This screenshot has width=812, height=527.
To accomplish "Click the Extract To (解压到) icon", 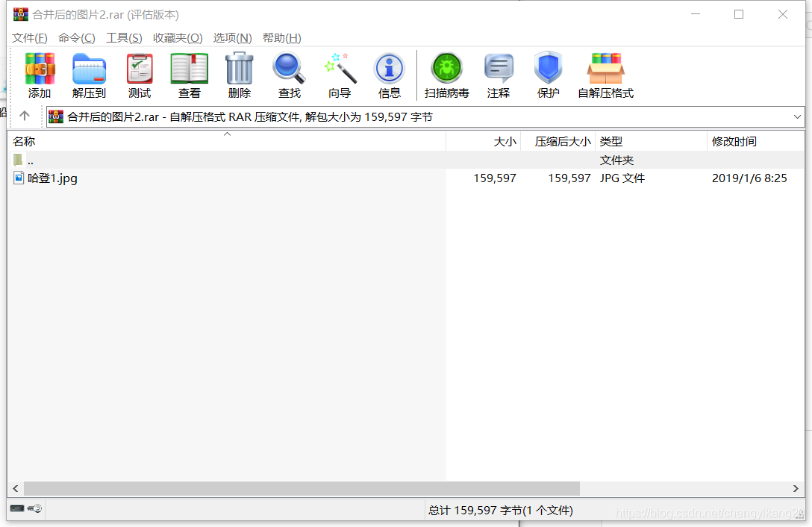I will coord(89,75).
